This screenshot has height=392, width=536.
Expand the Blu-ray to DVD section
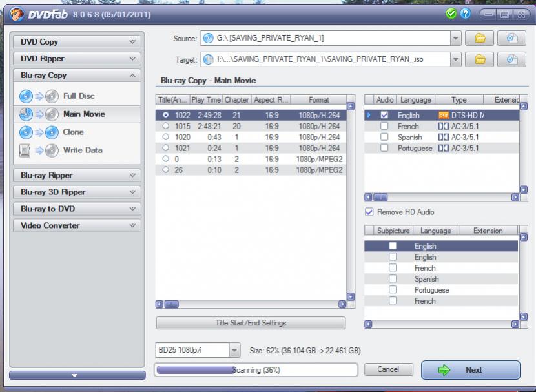coord(77,209)
